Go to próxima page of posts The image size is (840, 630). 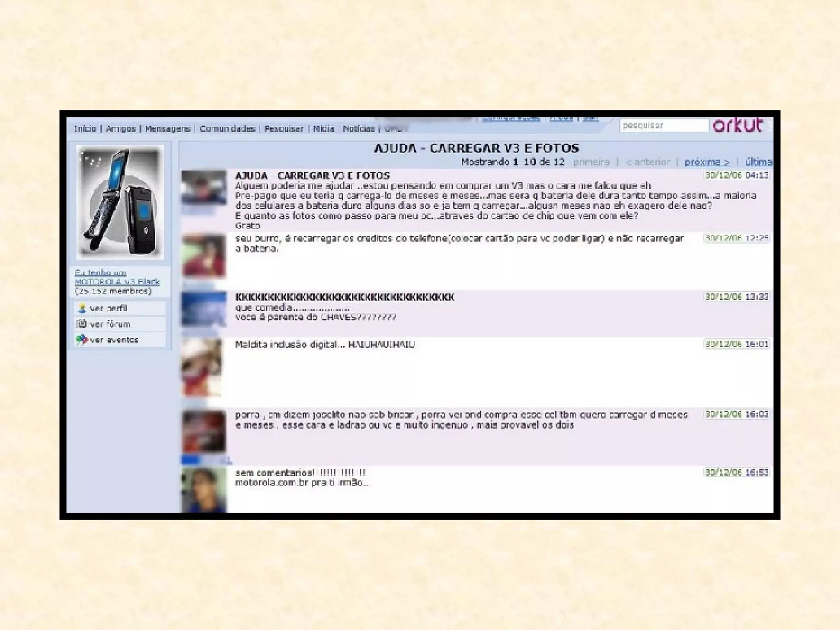coord(707,162)
